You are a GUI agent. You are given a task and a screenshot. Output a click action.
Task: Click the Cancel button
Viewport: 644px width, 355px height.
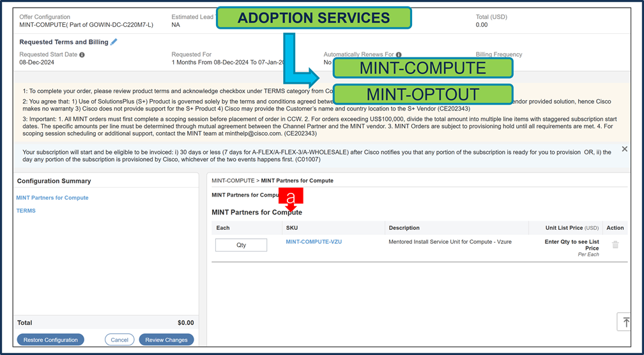[119, 340]
